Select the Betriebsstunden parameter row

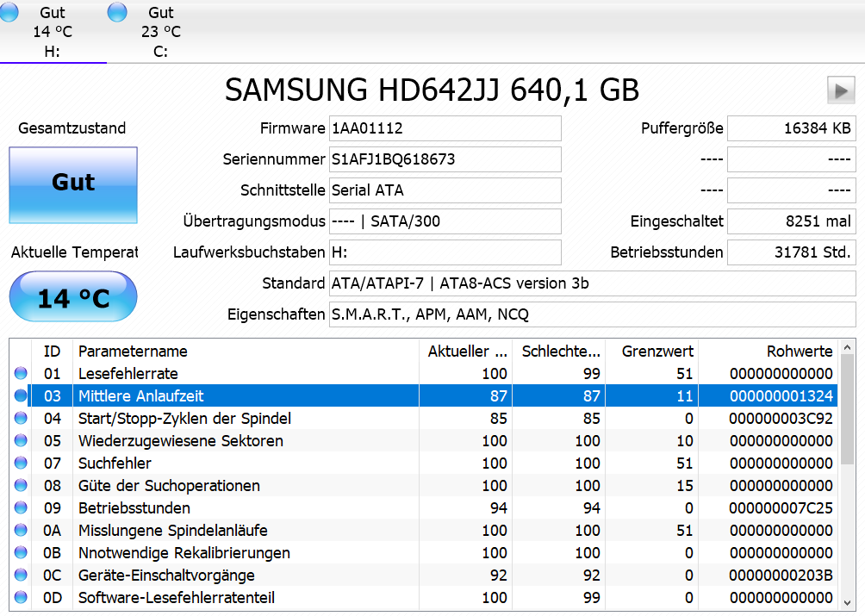click(424, 508)
